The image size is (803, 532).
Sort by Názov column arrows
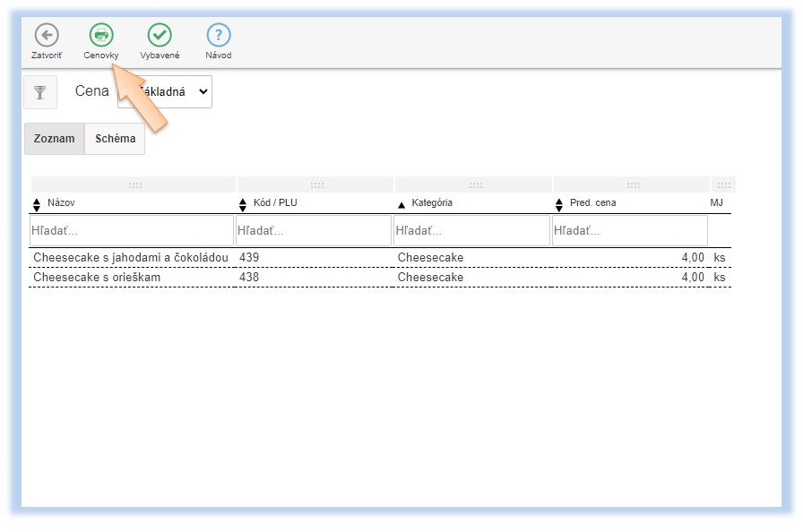click(x=37, y=203)
